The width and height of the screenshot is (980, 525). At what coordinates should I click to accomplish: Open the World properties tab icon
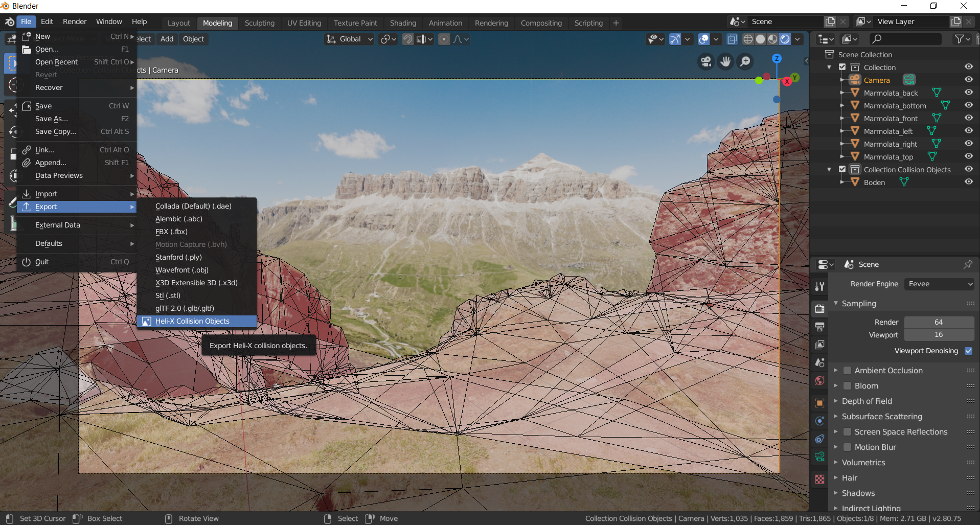[820, 381]
